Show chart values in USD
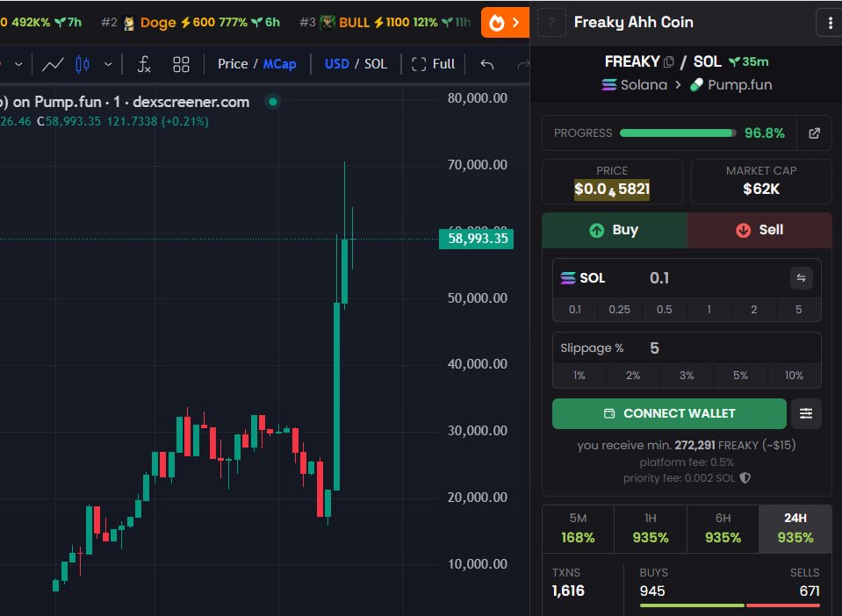This screenshot has height=616, width=842. (x=336, y=64)
